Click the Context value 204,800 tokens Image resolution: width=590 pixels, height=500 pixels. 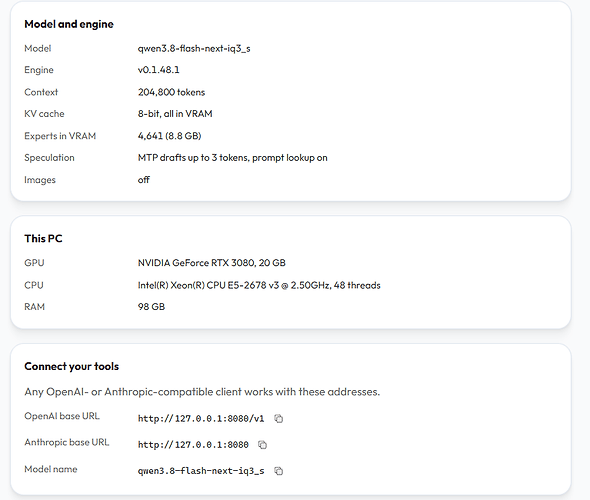tap(171, 92)
